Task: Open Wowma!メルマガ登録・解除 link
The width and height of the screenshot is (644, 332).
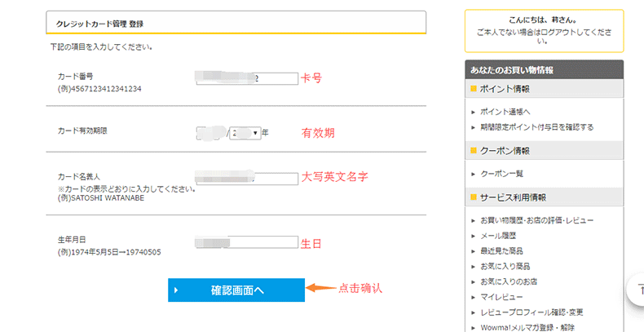Action: coord(527,327)
